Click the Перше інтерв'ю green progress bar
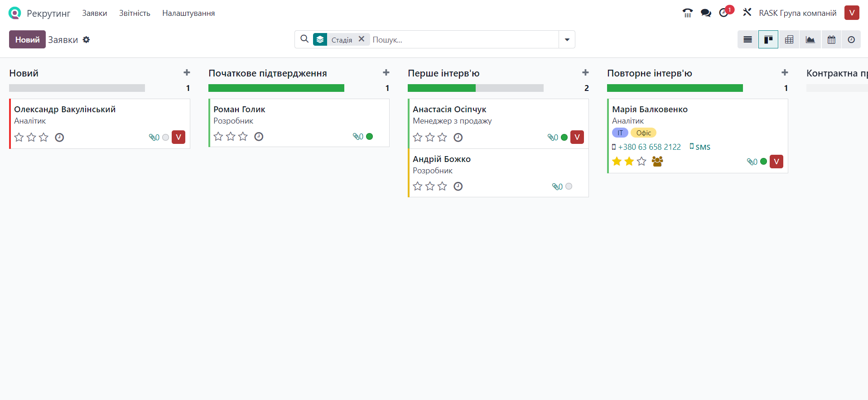 [441, 88]
